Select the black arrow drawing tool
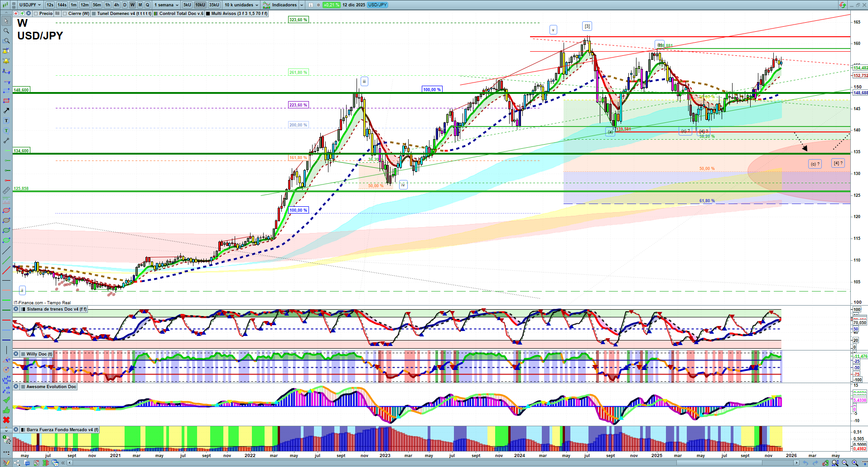 point(6,111)
